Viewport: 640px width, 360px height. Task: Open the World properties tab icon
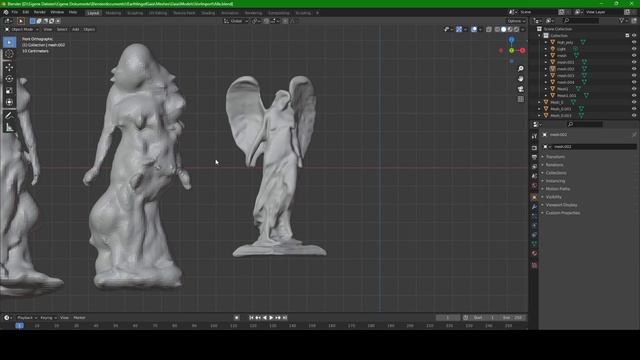[534, 185]
